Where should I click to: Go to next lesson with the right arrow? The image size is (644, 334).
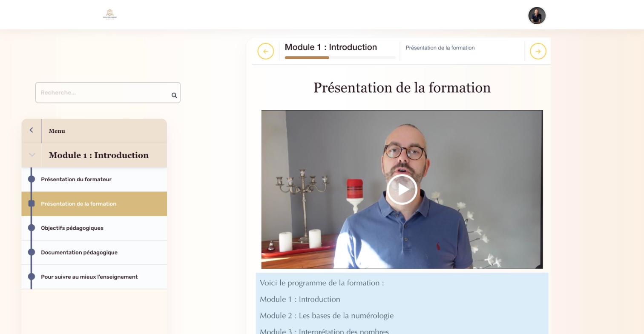point(538,51)
